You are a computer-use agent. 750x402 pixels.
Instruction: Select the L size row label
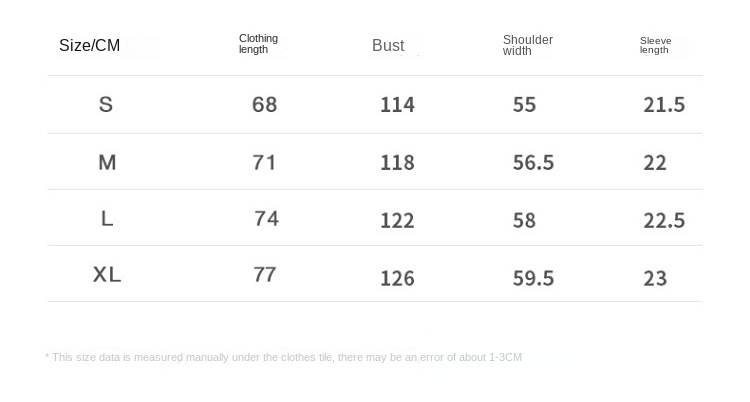tap(107, 219)
